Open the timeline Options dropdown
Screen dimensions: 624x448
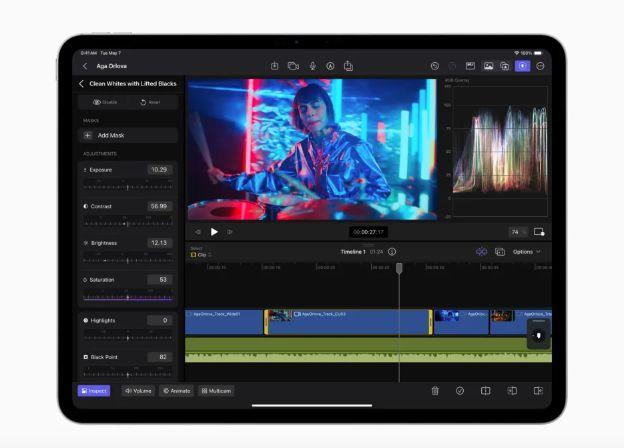coord(526,252)
